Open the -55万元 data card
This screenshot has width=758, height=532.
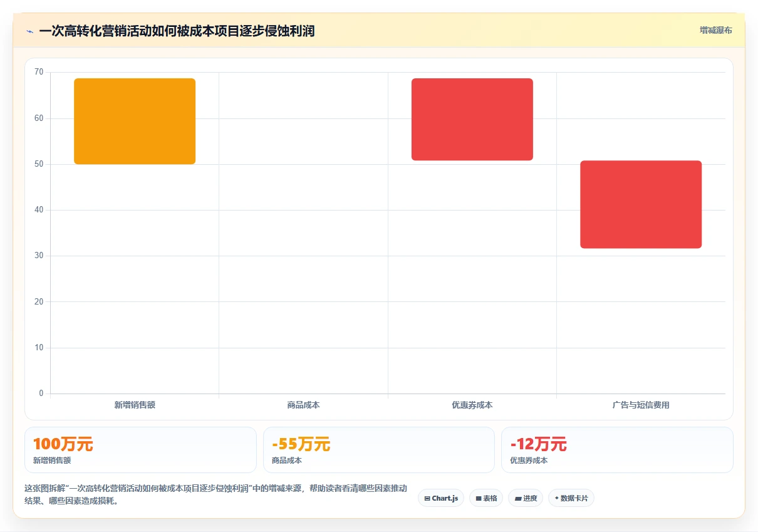coord(379,450)
